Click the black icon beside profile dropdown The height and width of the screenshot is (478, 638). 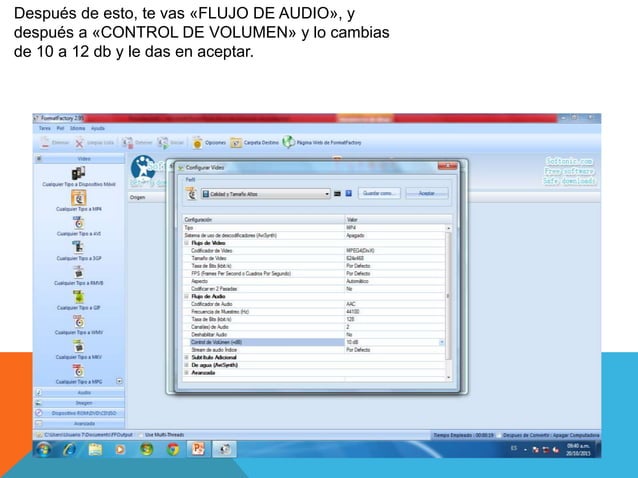[x=337, y=194]
